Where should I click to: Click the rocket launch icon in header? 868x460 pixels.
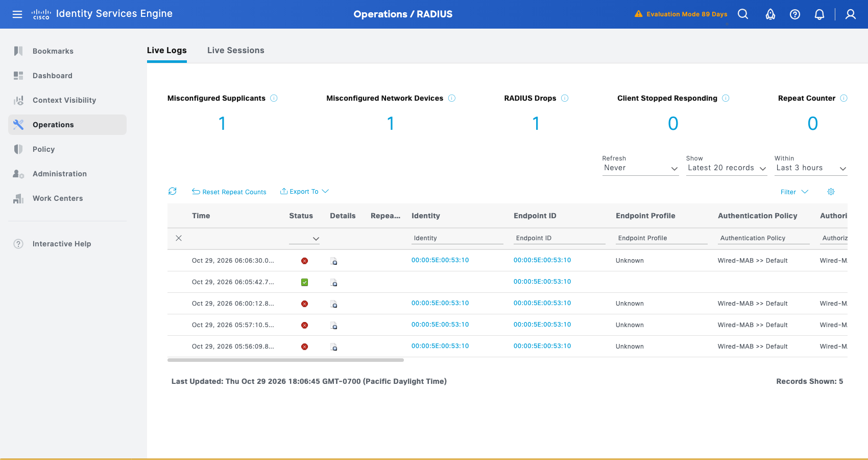coord(770,14)
